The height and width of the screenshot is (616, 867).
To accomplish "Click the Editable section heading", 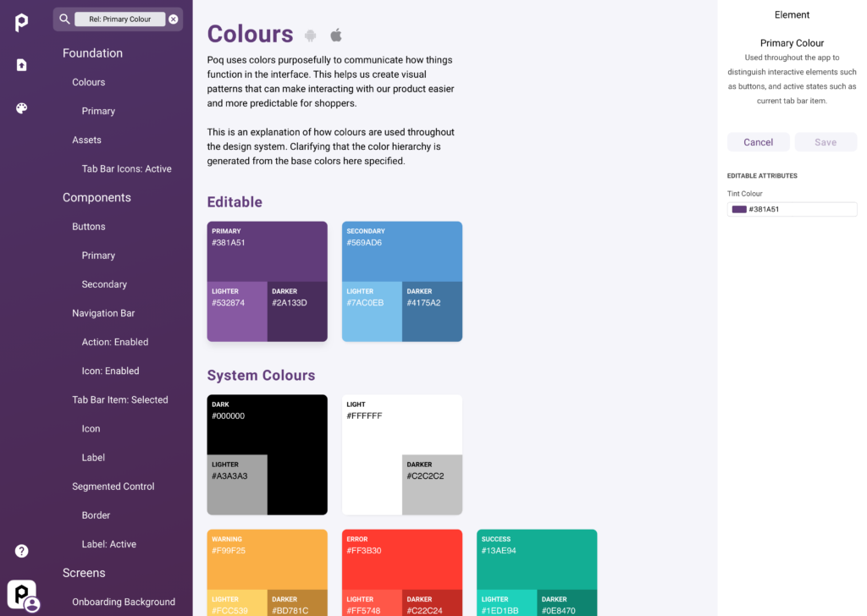I will pos(235,202).
